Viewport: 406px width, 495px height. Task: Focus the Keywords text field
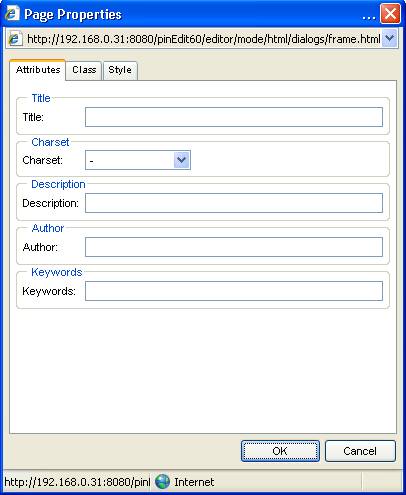point(234,291)
